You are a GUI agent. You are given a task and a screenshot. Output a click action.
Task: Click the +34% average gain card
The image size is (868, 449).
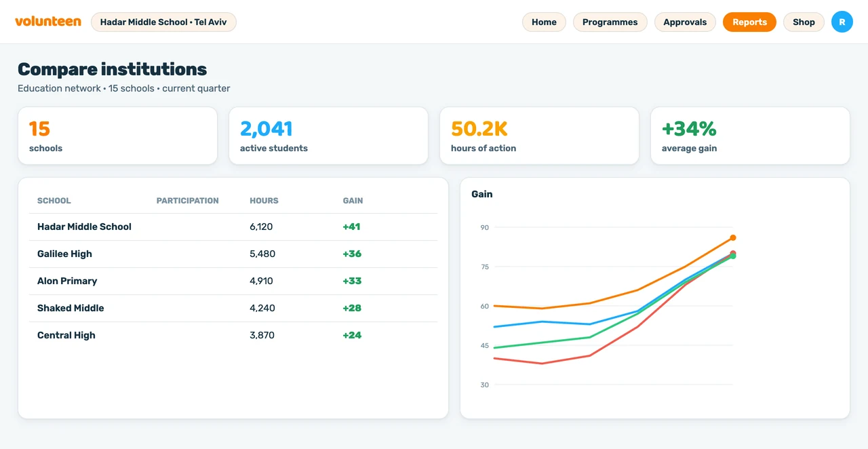tap(750, 136)
